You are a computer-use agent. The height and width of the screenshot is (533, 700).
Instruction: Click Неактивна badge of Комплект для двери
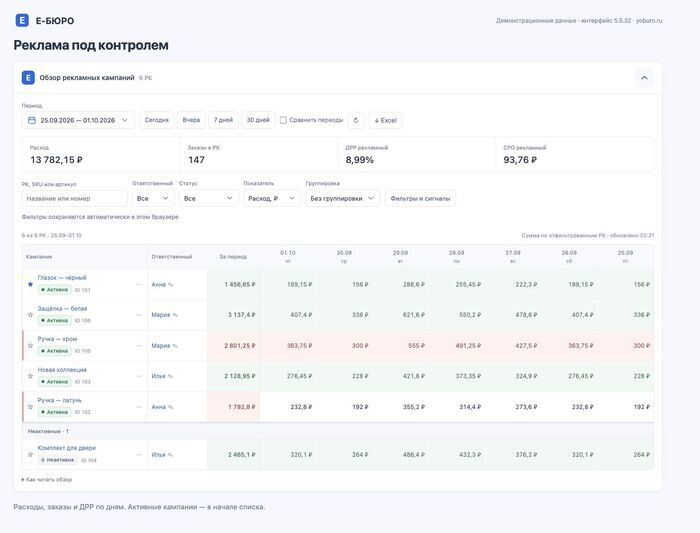(x=57, y=460)
